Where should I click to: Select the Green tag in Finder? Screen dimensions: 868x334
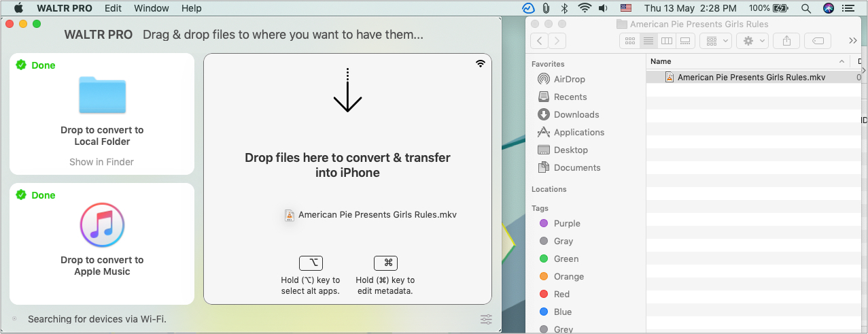coord(566,258)
